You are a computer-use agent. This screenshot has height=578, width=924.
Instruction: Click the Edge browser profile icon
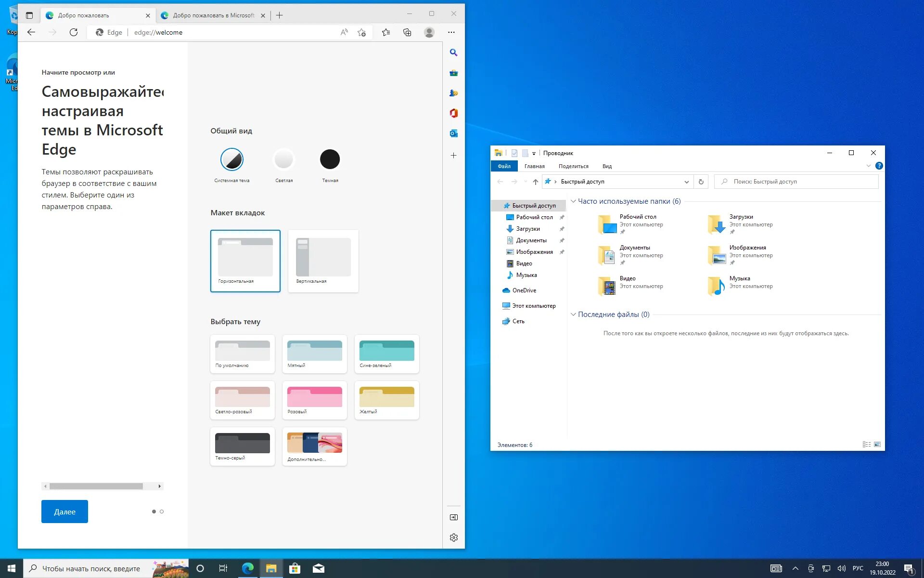pyautogui.click(x=429, y=32)
